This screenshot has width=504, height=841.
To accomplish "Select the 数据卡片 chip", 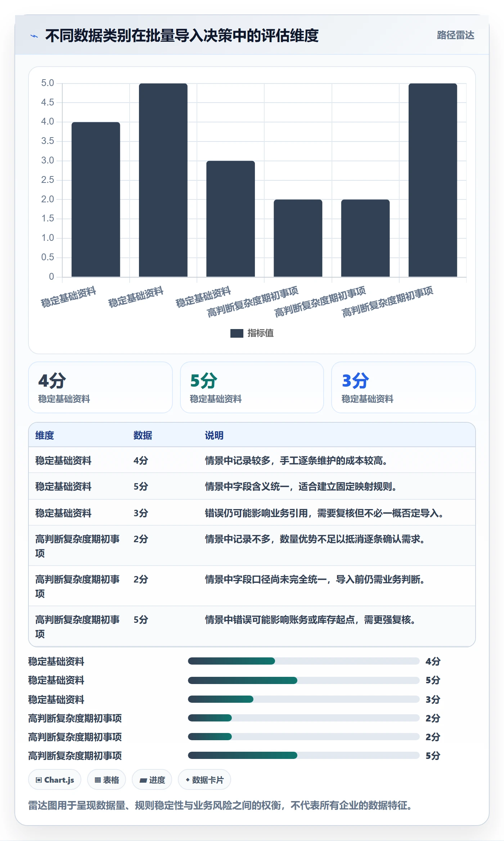I will pos(204,780).
